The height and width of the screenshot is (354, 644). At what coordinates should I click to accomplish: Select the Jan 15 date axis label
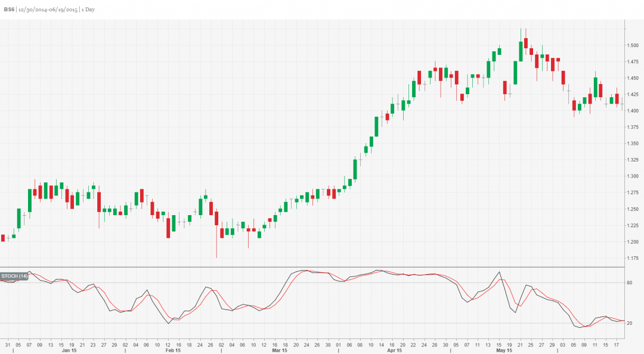68,350
